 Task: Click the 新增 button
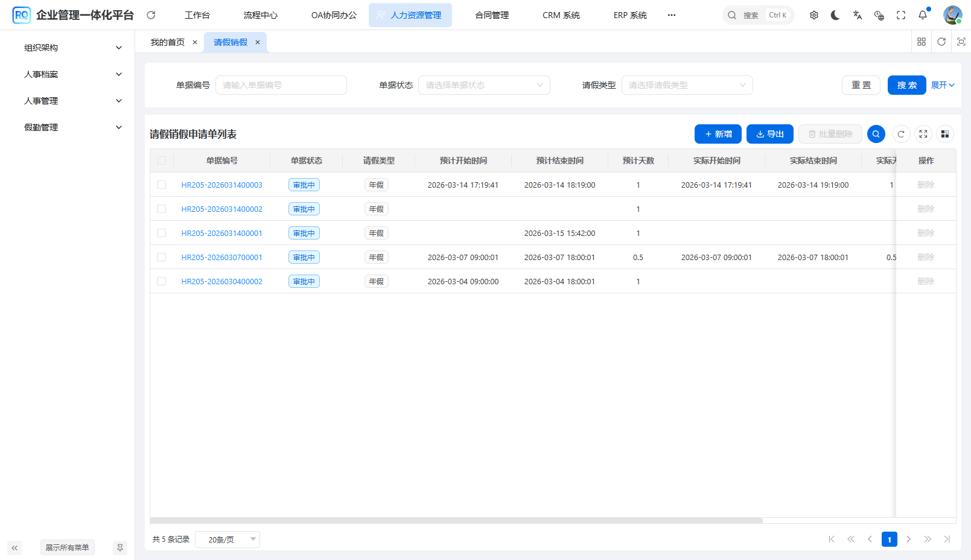718,134
